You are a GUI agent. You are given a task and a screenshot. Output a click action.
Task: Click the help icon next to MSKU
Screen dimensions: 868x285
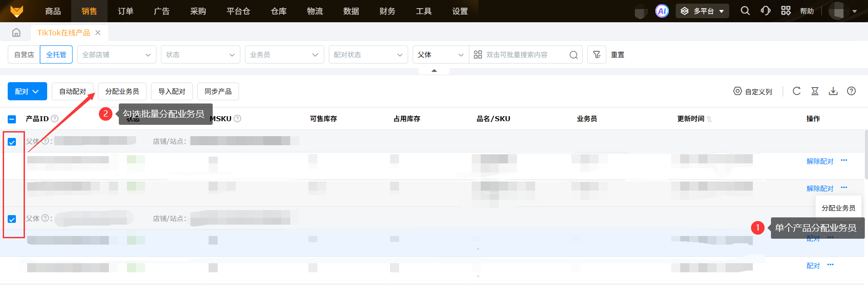click(x=237, y=118)
